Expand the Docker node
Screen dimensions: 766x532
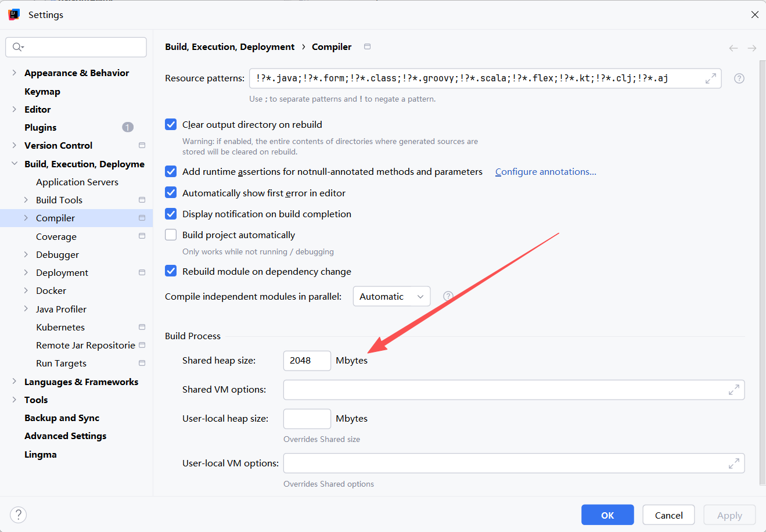click(26, 290)
